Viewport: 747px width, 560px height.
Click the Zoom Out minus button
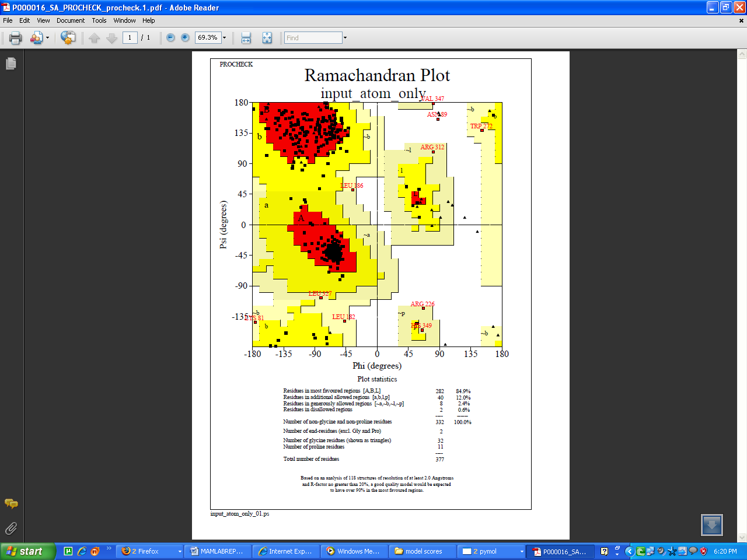pos(170,38)
